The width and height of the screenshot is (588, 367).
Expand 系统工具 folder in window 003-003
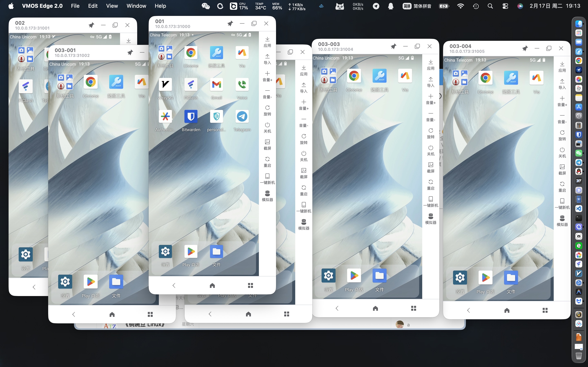(328, 76)
